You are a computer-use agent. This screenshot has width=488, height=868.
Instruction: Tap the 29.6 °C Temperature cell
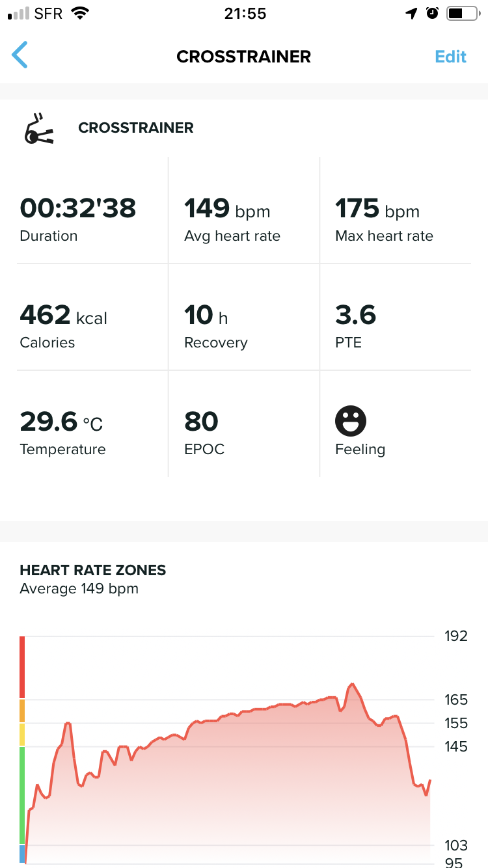(x=92, y=433)
